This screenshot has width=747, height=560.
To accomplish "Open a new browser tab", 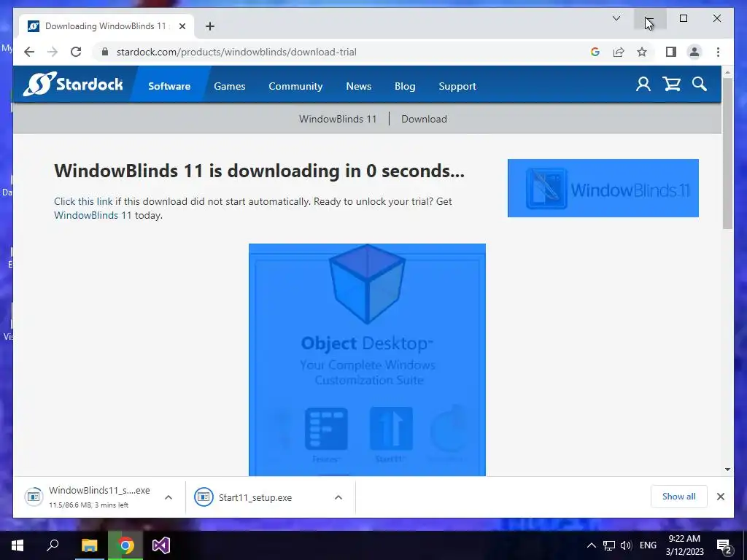I will (210, 26).
